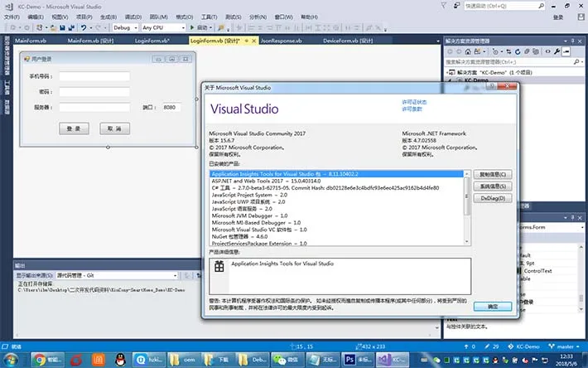The height and width of the screenshot is (368, 588).
Task: Open Solution Explorer search options dropdown arrow
Action: point(582,62)
